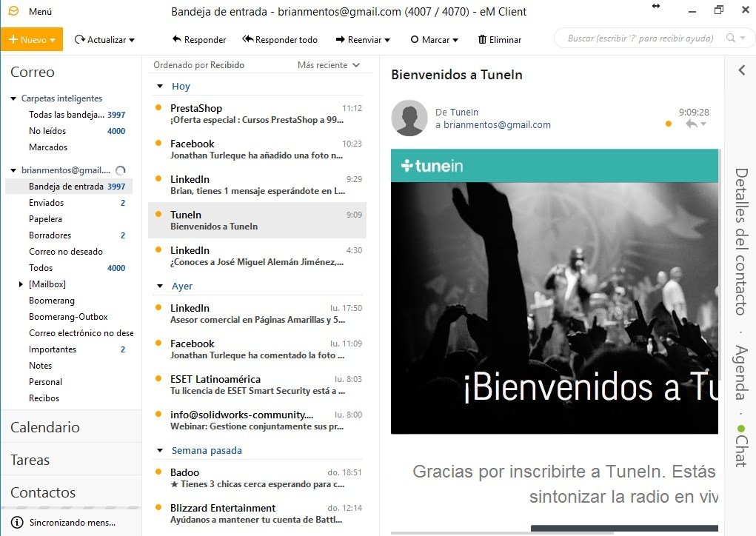Forward the email with Reenviar
Screen dimensions: 756x536
tap(359, 40)
